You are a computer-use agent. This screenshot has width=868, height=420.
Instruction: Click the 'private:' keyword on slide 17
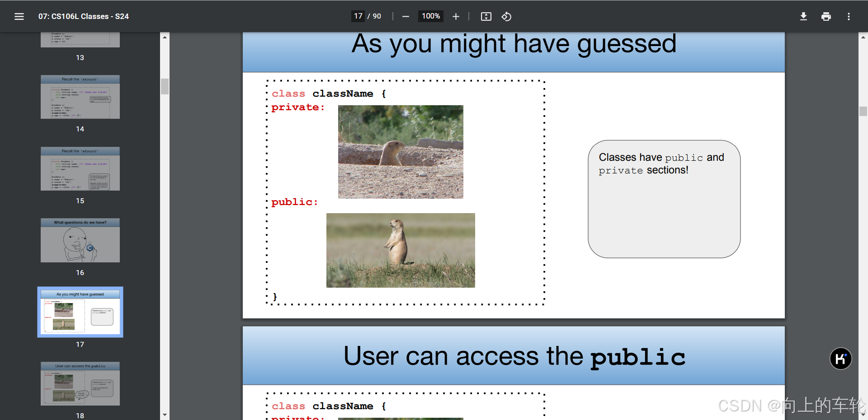298,107
